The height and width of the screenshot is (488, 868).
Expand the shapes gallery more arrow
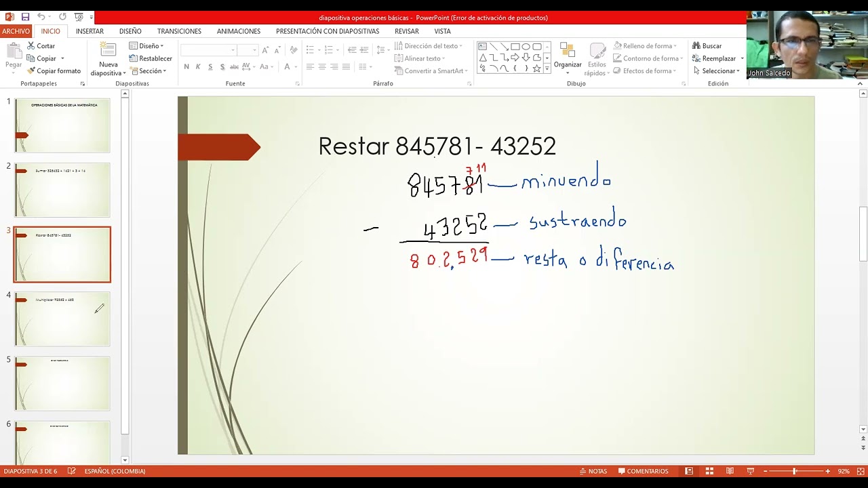click(x=547, y=69)
